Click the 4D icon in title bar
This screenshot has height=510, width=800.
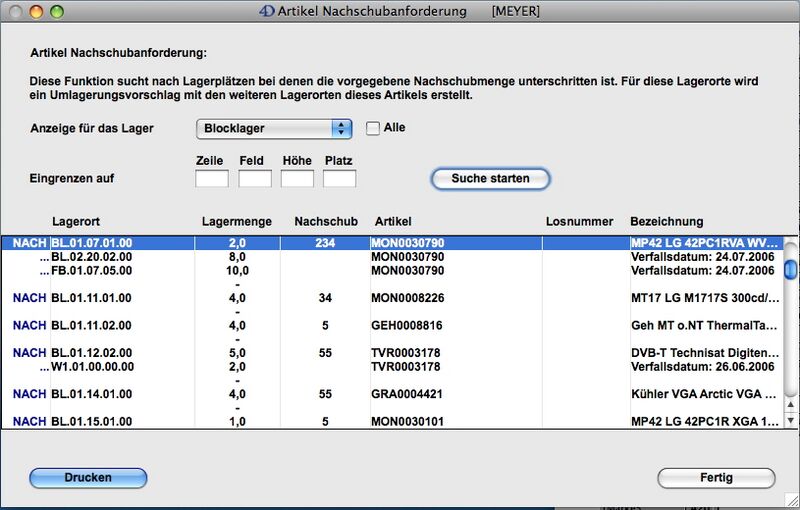[x=267, y=11]
